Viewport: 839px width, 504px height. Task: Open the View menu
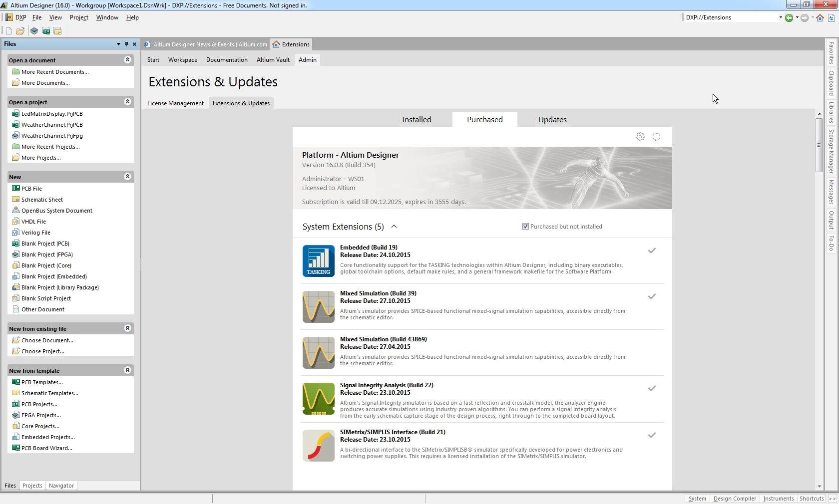(x=55, y=17)
